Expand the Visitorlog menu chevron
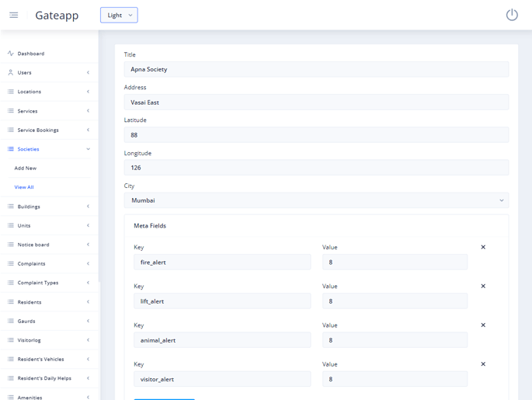This screenshot has width=532, height=400. [x=89, y=340]
